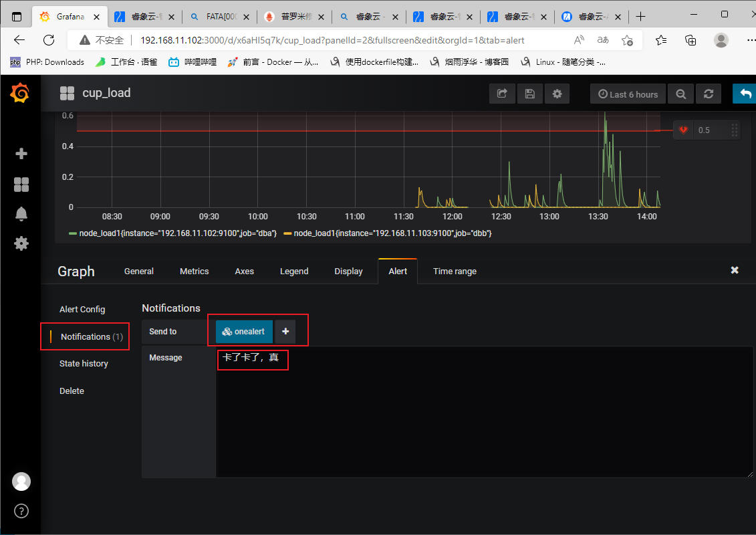Open Configuration gear icon in left sidebar
This screenshot has height=535, width=756.
pyautogui.click(x=21, y=243)
